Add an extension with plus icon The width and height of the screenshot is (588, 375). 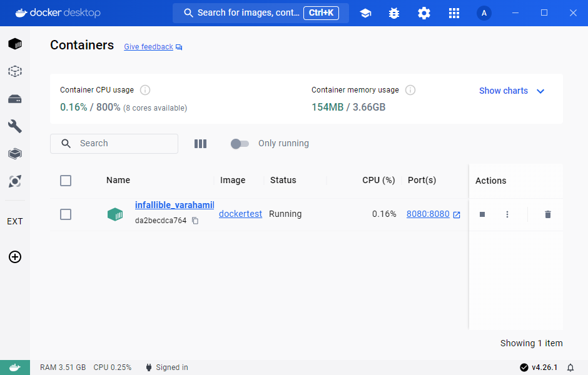click(x=15, y=257)
